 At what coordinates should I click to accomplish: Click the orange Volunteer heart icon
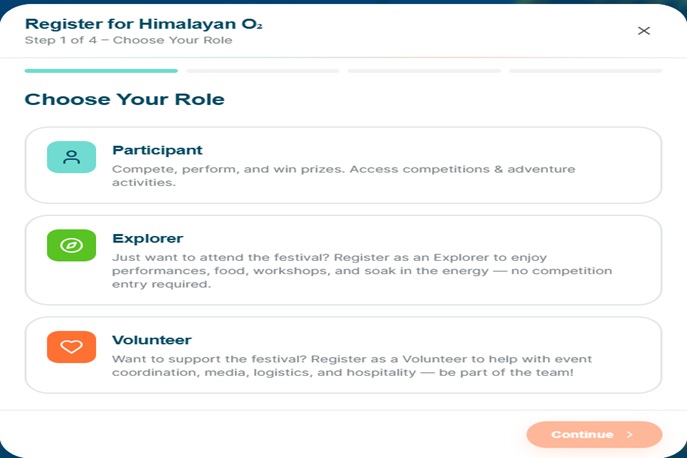pos(71,347)
